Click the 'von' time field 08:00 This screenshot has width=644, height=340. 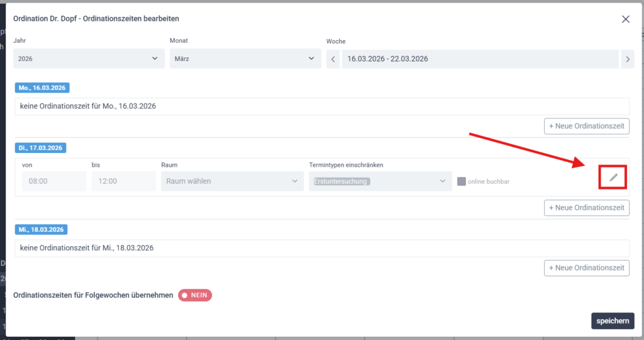pos(53,181)
